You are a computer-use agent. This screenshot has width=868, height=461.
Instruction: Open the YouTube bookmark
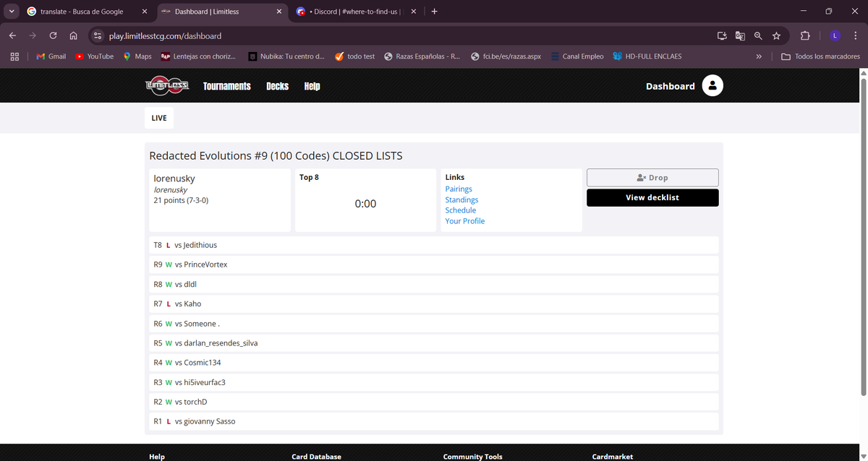coord(94,56)
